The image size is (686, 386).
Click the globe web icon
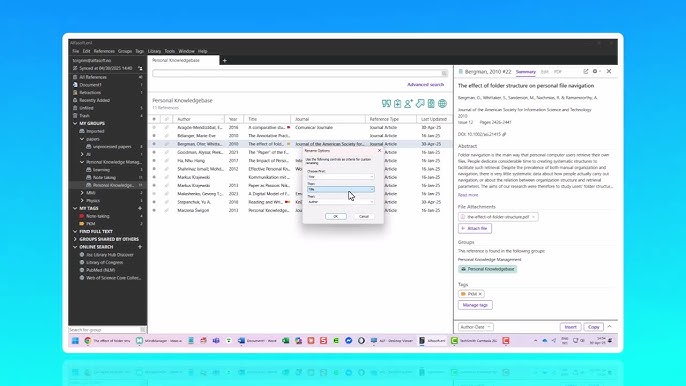[443, 104]
